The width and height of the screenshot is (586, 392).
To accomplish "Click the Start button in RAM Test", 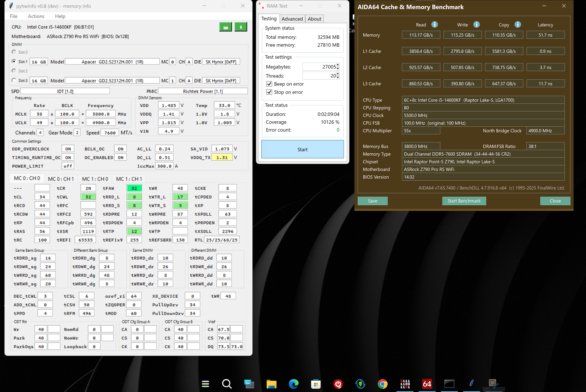I will click(302, 149).
